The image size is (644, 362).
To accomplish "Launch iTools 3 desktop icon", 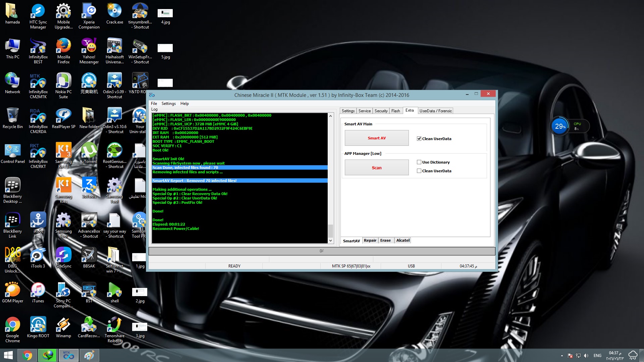I will pyautogui.click(x=38, y=257).
